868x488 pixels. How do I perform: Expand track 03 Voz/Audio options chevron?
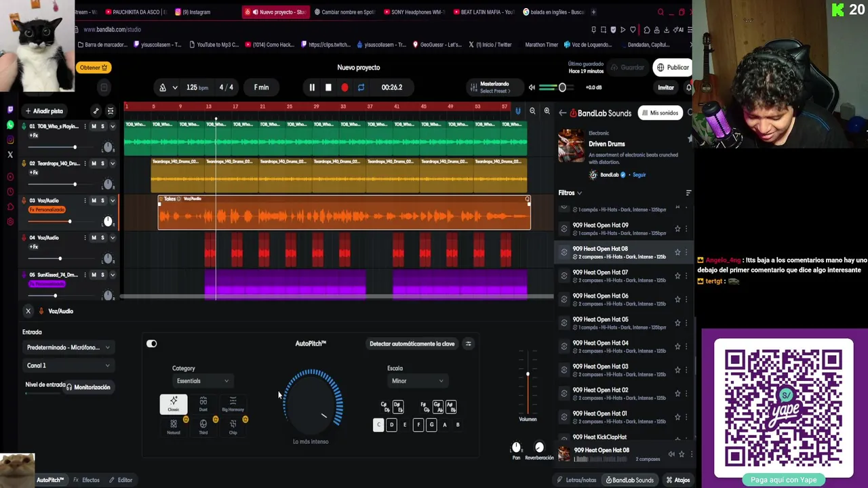tap(113, 201)
